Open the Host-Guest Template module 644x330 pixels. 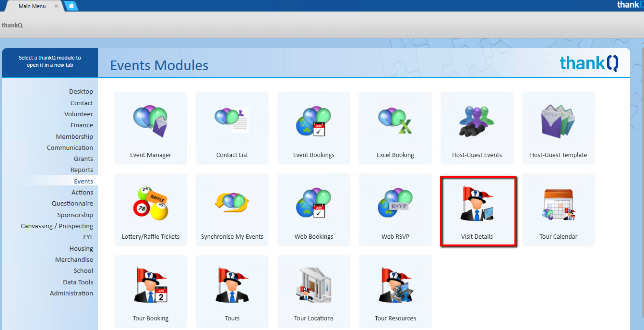click(x=559, y=123)
